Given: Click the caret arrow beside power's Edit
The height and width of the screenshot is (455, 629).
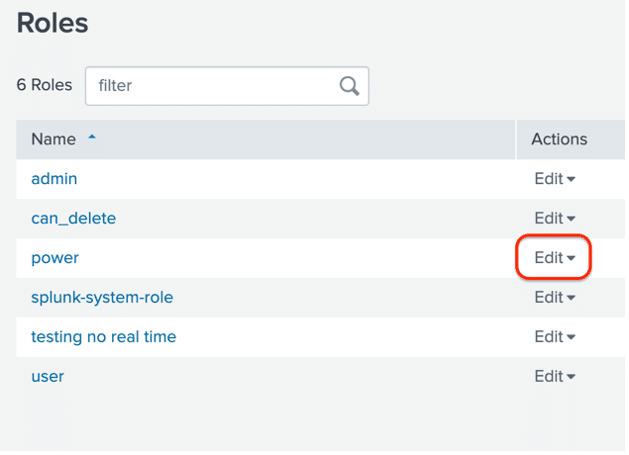Looking at the screenshot, I should tap(571, 258).
